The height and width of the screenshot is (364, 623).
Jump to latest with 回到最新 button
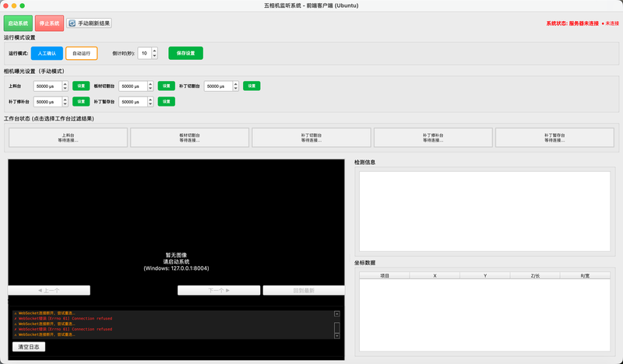point(304,290)
